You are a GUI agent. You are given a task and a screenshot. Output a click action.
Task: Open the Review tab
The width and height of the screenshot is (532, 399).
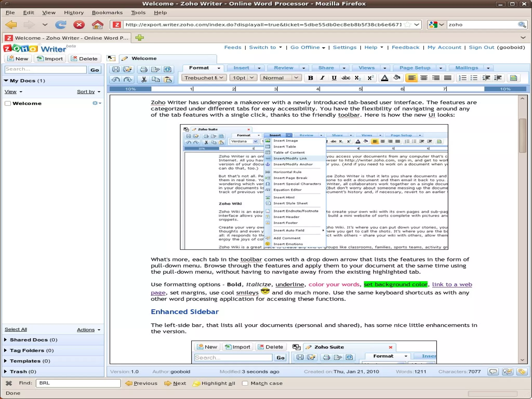283,68
